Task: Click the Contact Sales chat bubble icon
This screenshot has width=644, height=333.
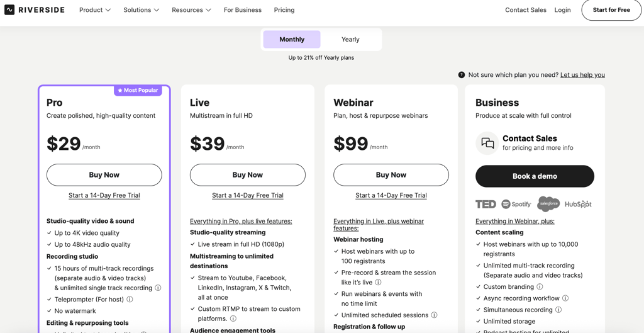Action: pyautogui.click(x=487, y=144)
